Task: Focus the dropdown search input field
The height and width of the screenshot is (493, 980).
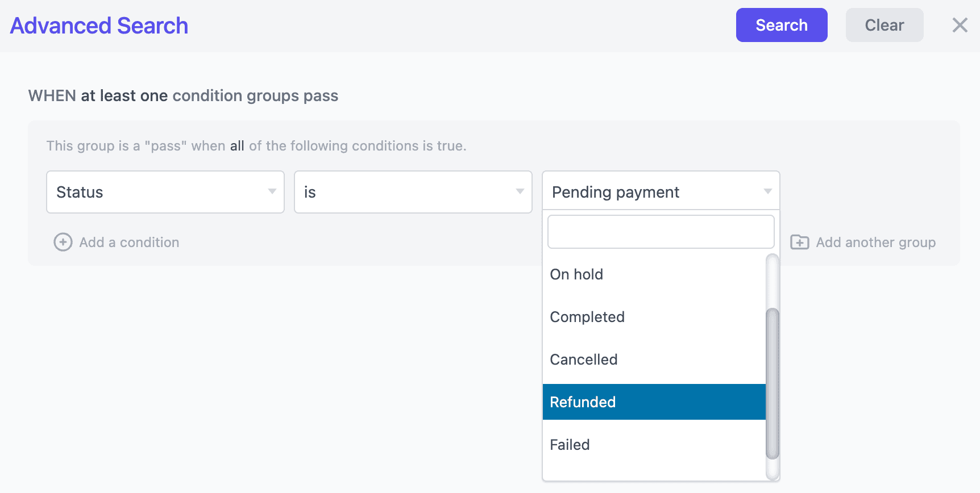Action: point(661,232)
